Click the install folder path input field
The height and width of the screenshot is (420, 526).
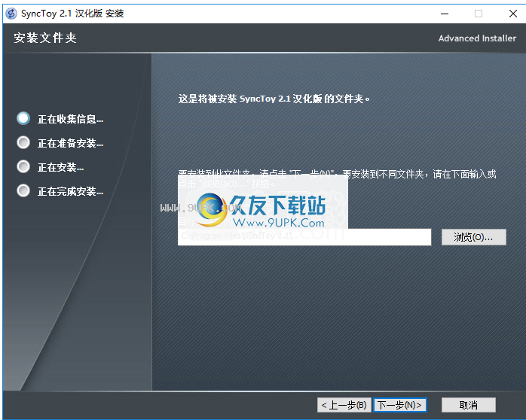[304, 237]
